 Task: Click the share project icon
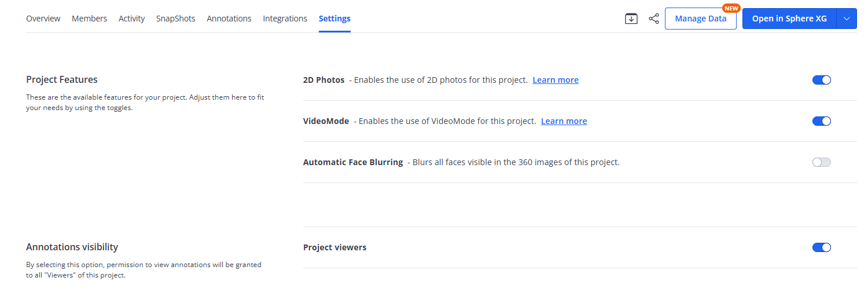pyautogui.click(x=654, y=19)
